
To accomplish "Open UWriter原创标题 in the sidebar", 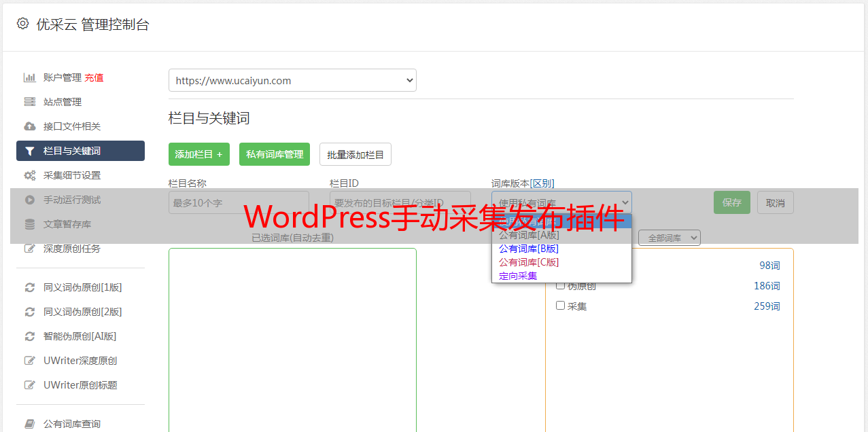I will pyautogui.click(x=80, y=385).
